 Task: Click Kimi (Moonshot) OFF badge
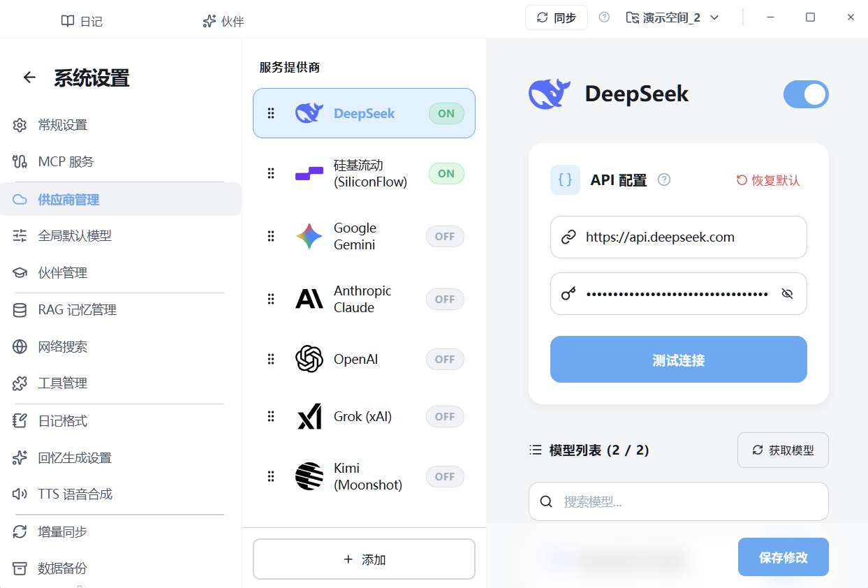point(445,477)
